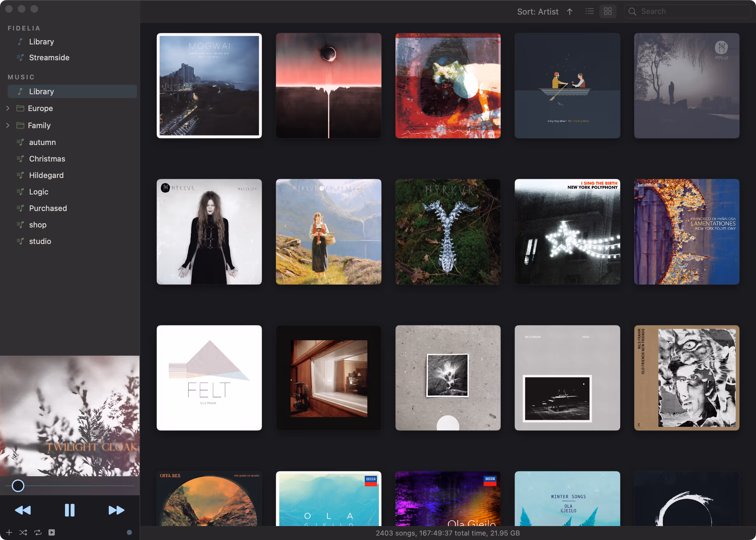Click the Europe folder icon

coord(20,109)
